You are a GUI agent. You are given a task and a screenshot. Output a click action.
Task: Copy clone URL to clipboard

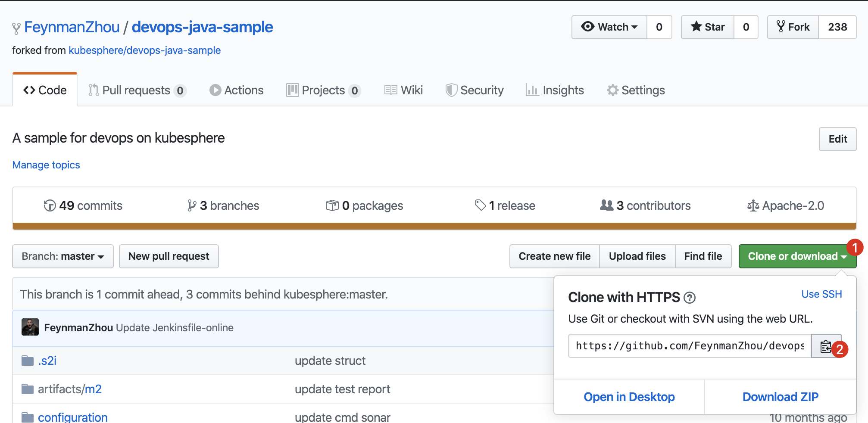(826, 346)
